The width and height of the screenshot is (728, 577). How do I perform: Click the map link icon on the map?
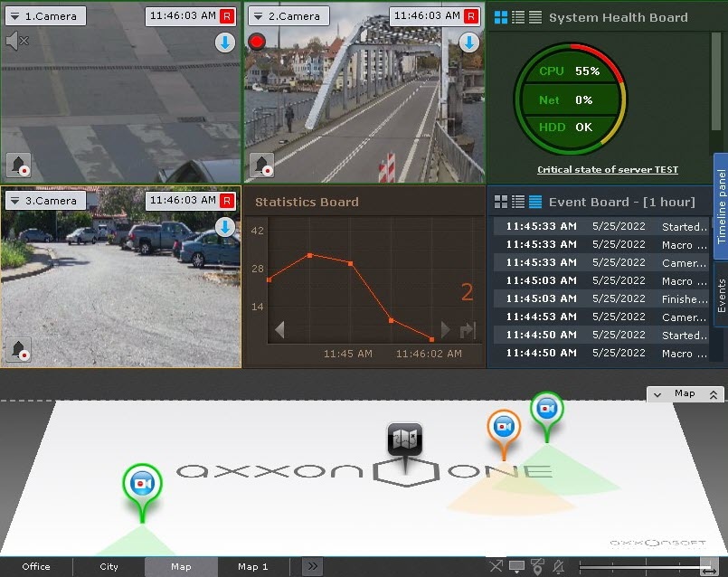(x=405, y=440)
